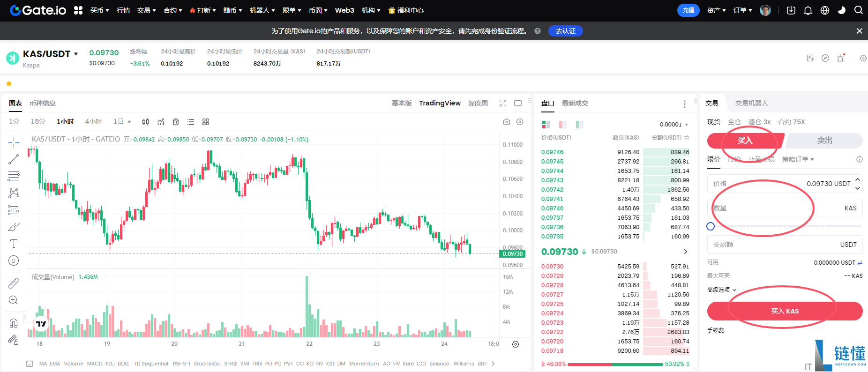Image resolution: width=868 pixels, height=372 pixels.
Task: Open the user avatar profile menu
Action: pos(765,10)
